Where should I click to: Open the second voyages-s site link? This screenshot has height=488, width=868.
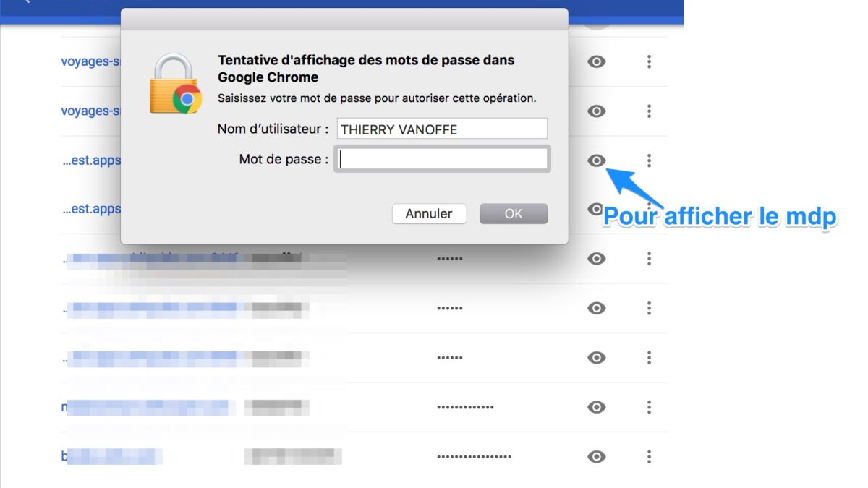[x=90, y=111]
